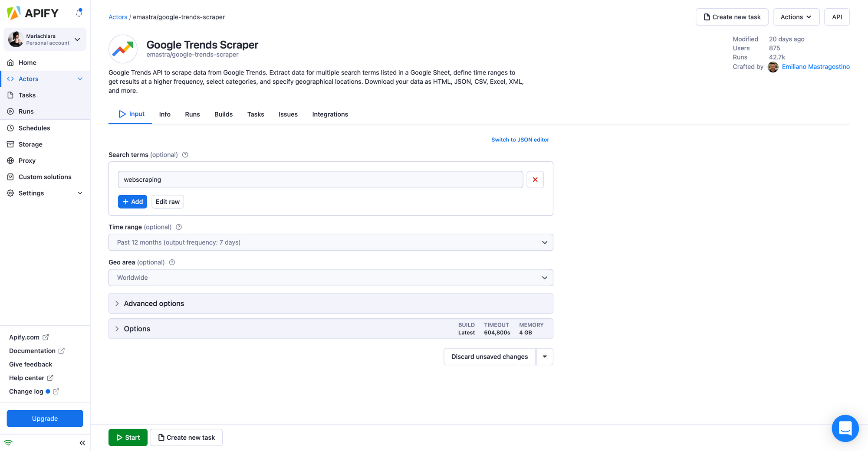The image size is (868, 451).
Task: Click Create new task in the header
Action: (732, 17)
